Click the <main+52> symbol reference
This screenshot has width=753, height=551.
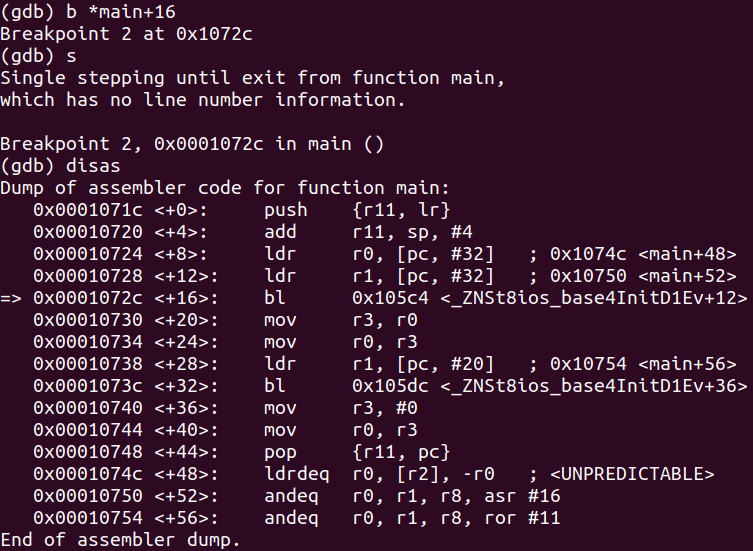point(687,276)
